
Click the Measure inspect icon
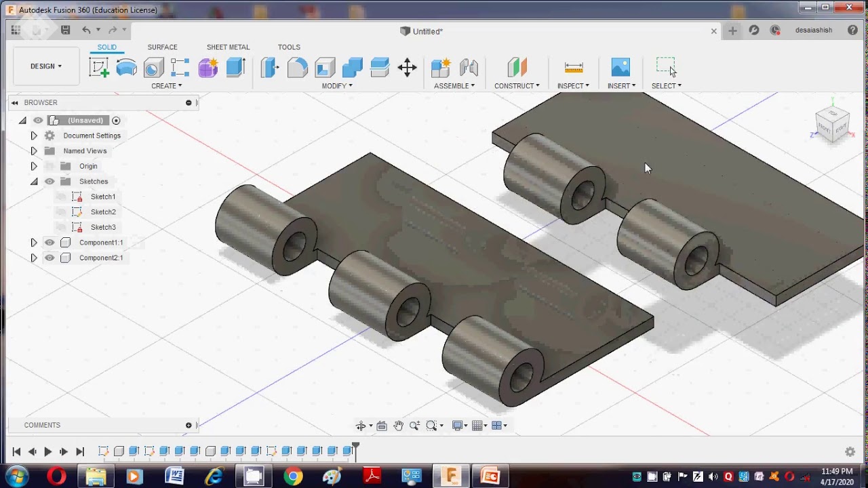(x=574, y=67)
